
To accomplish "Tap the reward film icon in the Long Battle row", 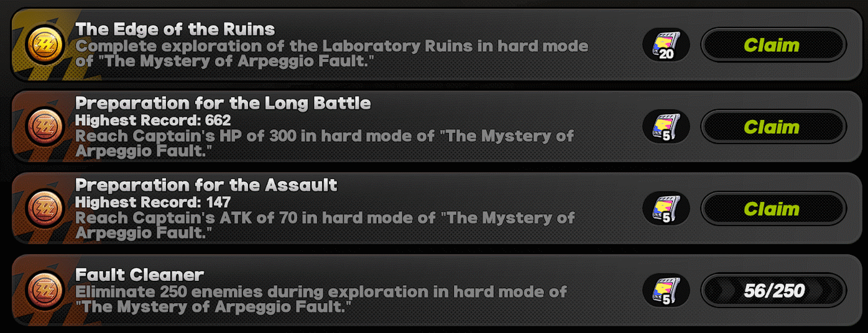I will [x=666, y=127].
